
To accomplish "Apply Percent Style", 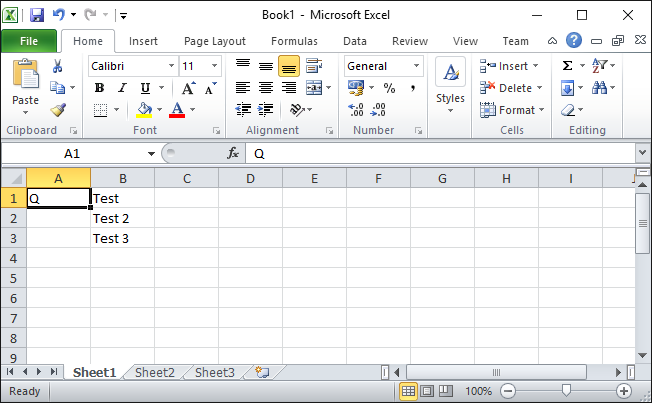I will tap(389, 88).
